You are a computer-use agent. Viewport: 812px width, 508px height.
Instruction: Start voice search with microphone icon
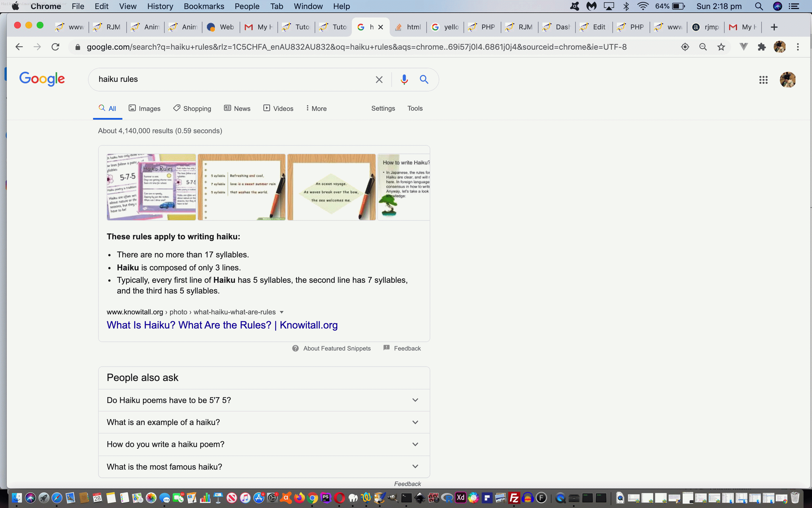tap(404, 80)
